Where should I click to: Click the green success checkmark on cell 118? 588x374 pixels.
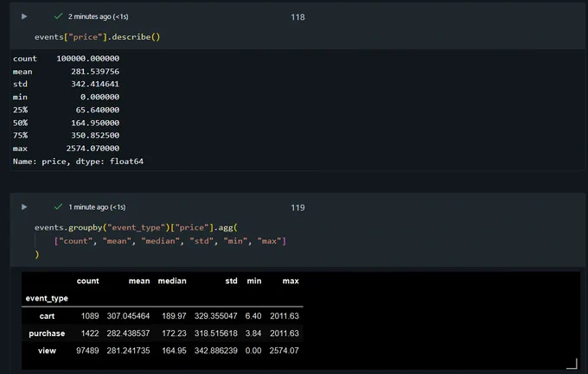pyautogui.click(x=58, y=16)
